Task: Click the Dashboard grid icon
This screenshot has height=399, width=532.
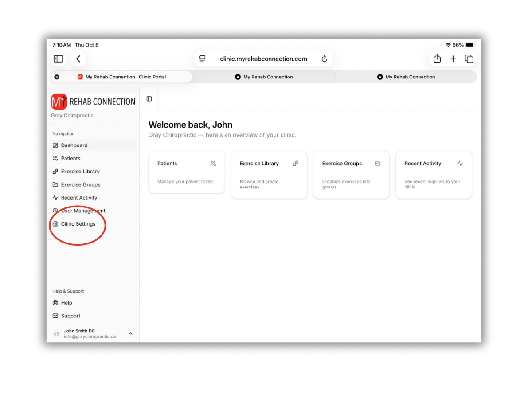Action: point(55,145)
